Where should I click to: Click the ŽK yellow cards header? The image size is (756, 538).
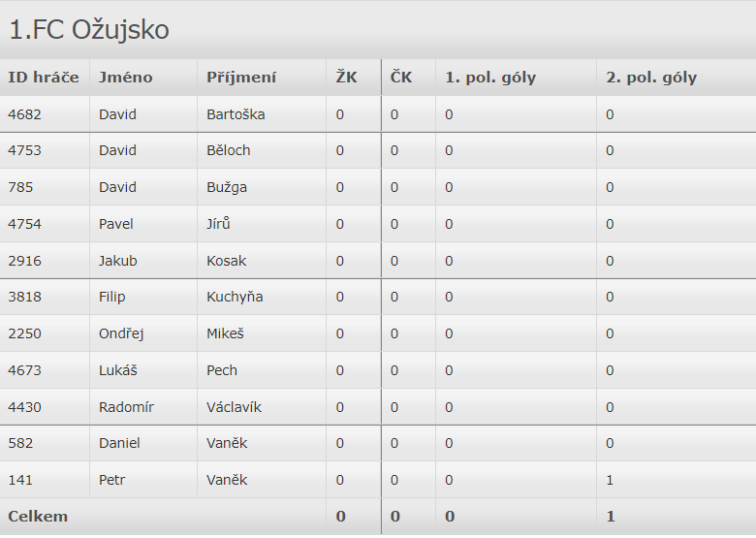coord(346,78)
